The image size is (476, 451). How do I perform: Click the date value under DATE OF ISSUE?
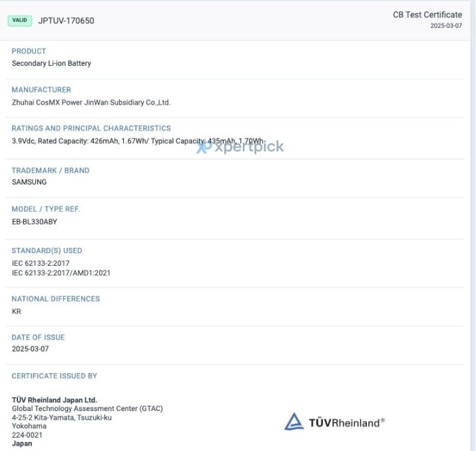30,349
